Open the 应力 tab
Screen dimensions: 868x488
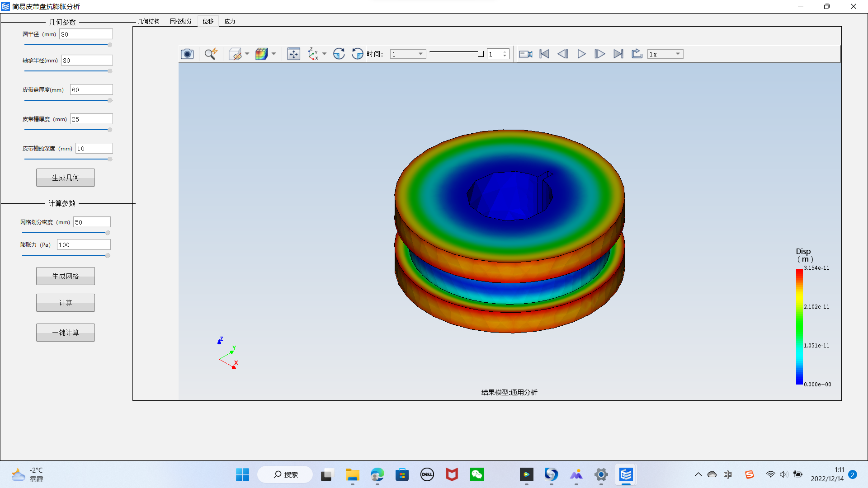(230, 21)
